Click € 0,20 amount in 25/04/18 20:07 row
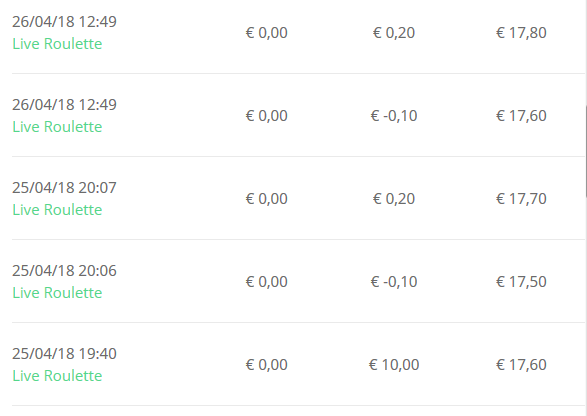 [x=394, y=199]
